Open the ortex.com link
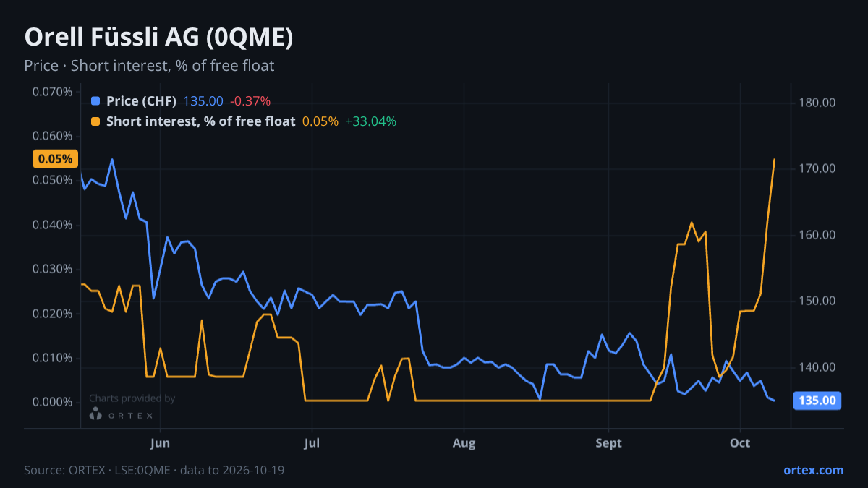868x488 pixels. point(813,470)
